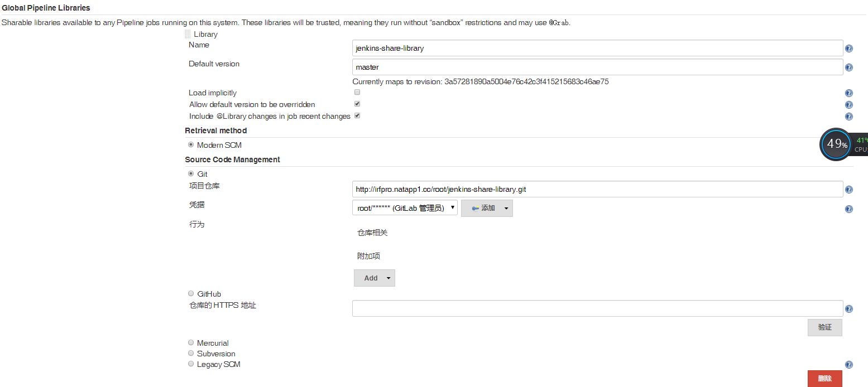Open help icon beside Legacy SCM
Image resolution: width=868 pixels, height=387 pixels.
click(849, 365)
